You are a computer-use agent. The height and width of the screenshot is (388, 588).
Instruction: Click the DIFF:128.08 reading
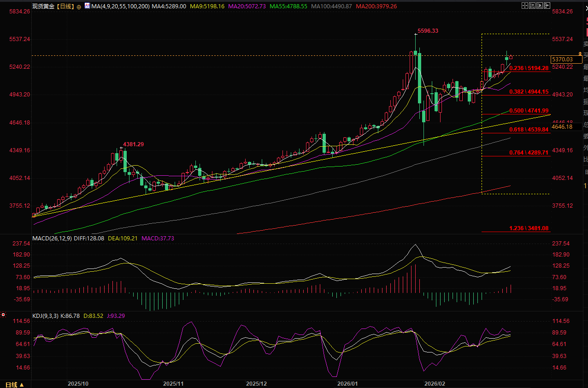[88, 239]
